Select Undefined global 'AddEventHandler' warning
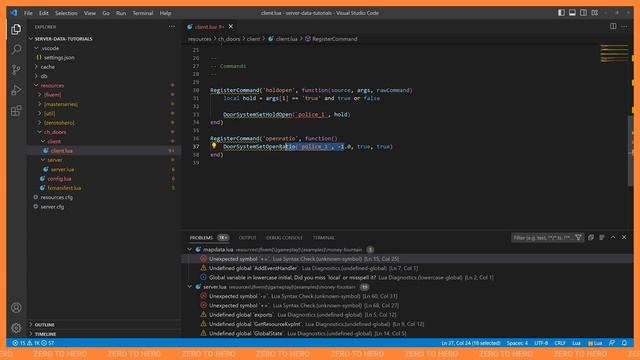Image resolution: width=640 pixels, height=360 pixels. click(313, 268)
